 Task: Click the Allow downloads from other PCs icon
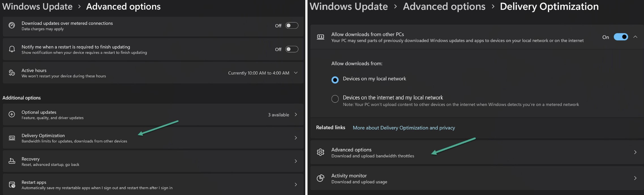click(320, 37)
